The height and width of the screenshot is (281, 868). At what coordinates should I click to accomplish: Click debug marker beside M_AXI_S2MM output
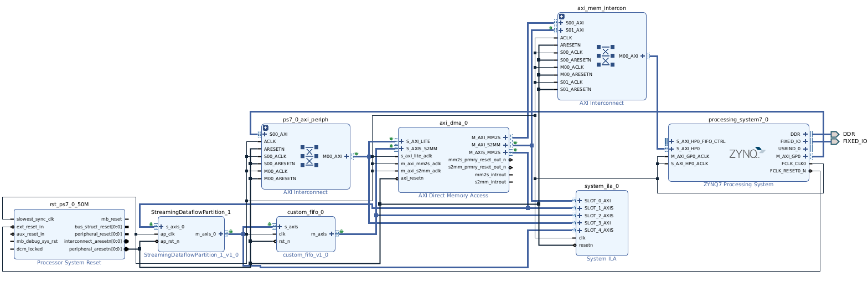515,143
